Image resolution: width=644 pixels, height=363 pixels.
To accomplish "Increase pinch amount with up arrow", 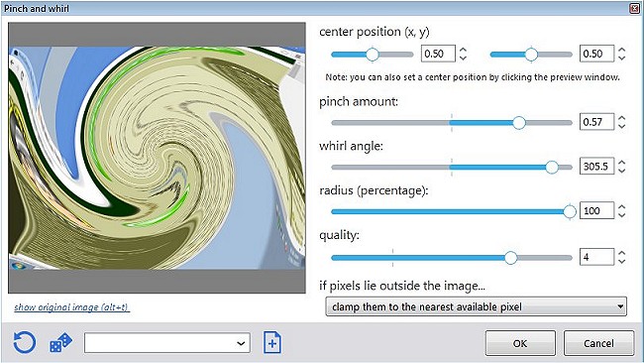I will pyautogui.click(x=622, y=118).
